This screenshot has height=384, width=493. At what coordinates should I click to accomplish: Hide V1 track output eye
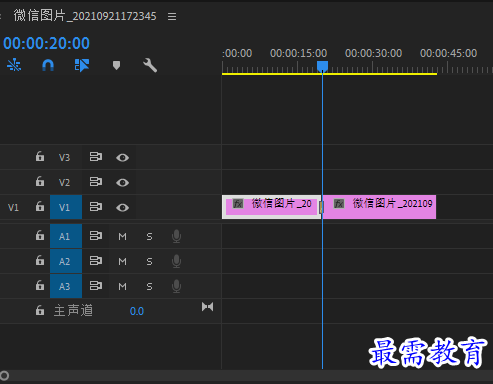(x=122, y=208)
